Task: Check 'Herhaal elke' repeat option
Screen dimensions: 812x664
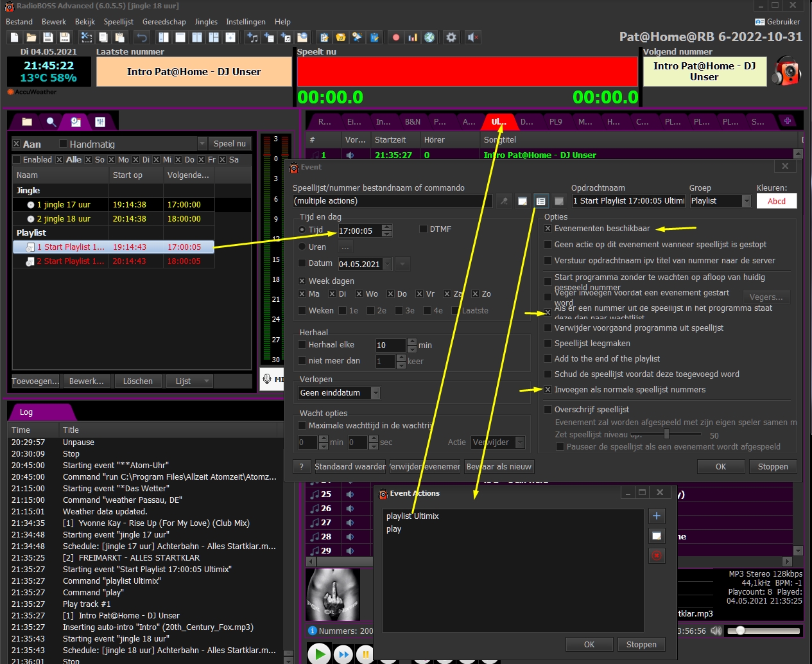Action: [302, 345]
